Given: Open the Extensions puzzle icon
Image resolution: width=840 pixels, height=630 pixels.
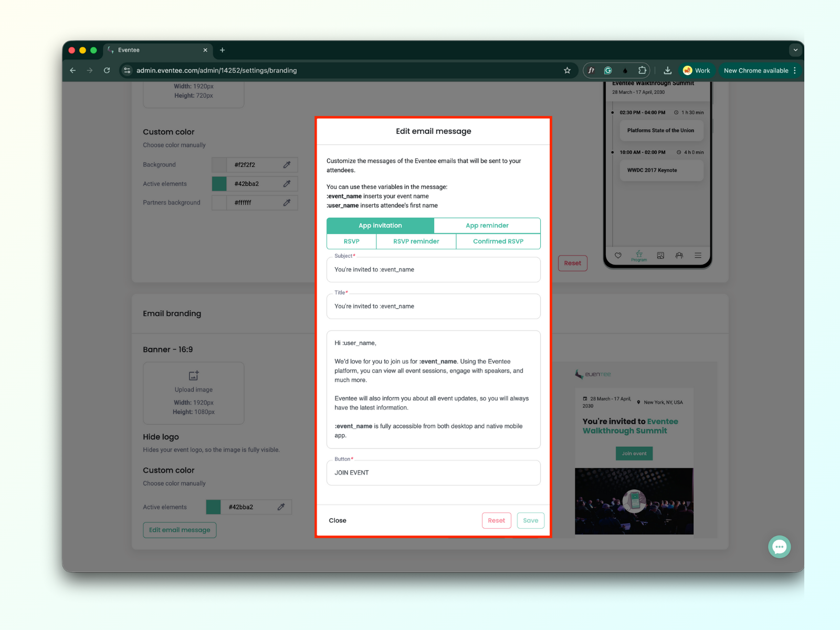Looking at the screenshot, I should [642, 70].
